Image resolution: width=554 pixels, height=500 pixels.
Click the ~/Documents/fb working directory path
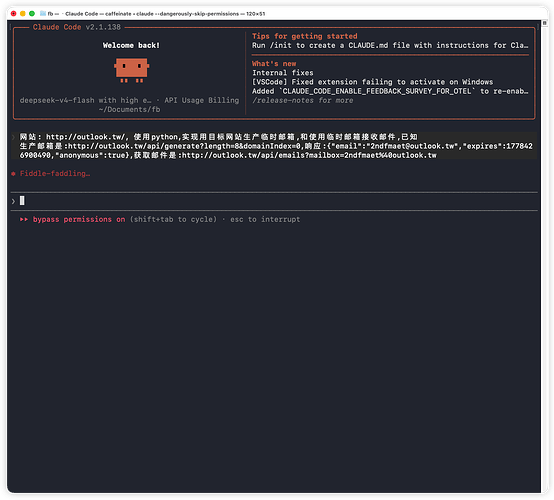129,110
